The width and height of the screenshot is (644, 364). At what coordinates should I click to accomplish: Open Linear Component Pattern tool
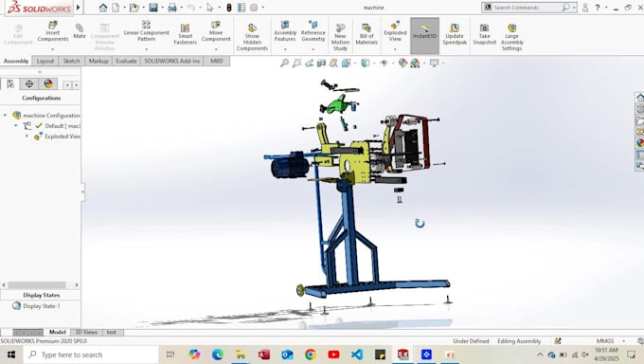pos(146,31)
